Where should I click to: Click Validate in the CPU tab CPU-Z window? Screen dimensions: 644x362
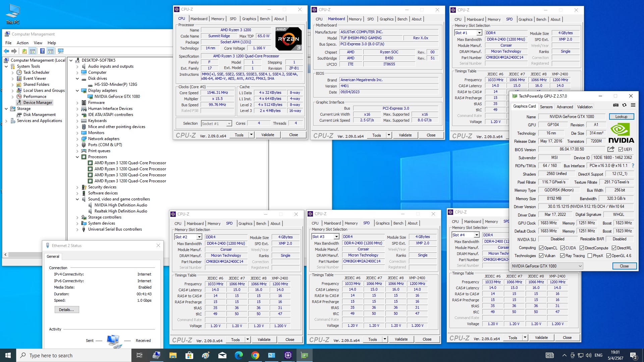click(268, 135)
